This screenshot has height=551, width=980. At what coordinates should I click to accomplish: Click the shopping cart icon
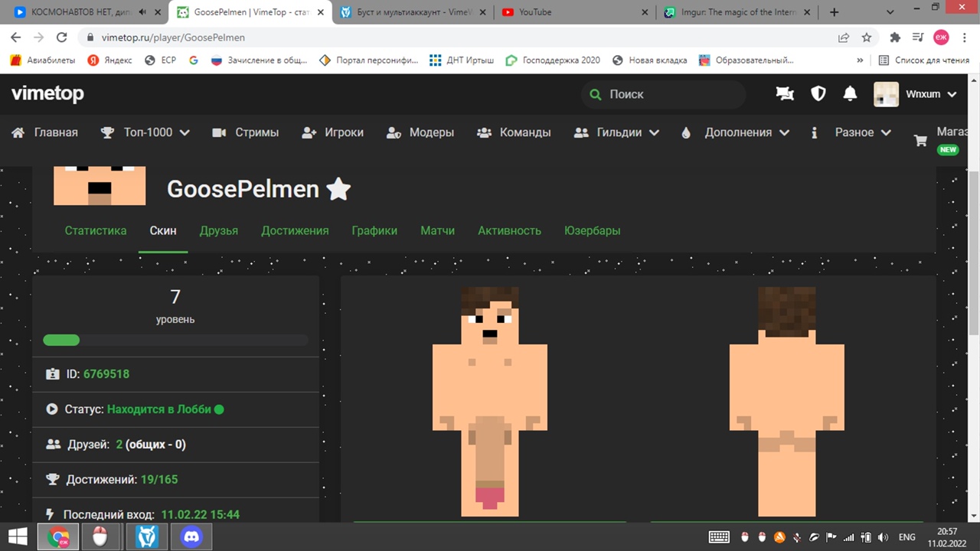[x=920, y=141]
